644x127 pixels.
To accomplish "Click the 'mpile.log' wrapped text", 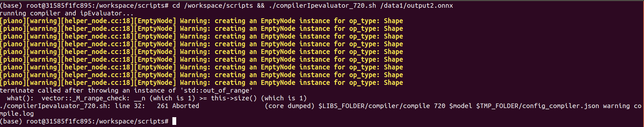I will [x=17, y=114].
